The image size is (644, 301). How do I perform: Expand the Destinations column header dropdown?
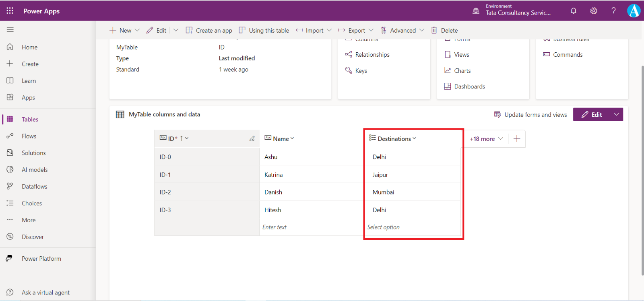click(415, 138)
